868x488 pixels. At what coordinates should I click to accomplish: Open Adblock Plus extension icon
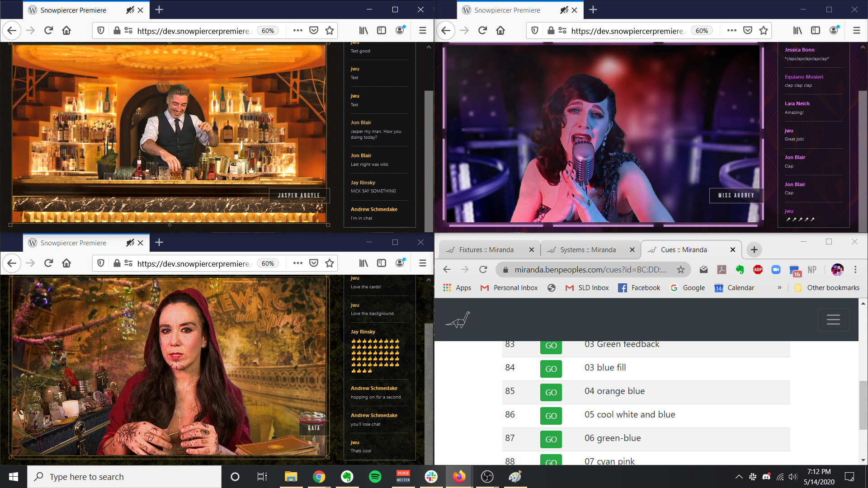click(758, 270)
